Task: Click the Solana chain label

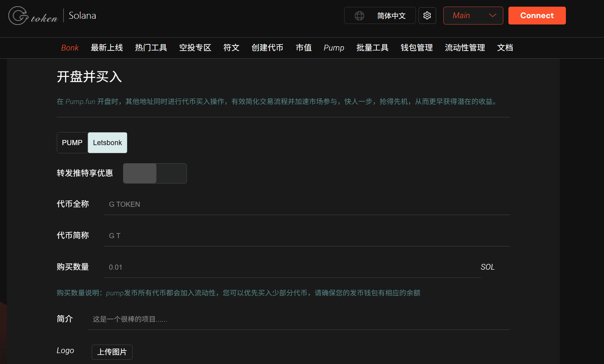Action: [x=82, y=15]
